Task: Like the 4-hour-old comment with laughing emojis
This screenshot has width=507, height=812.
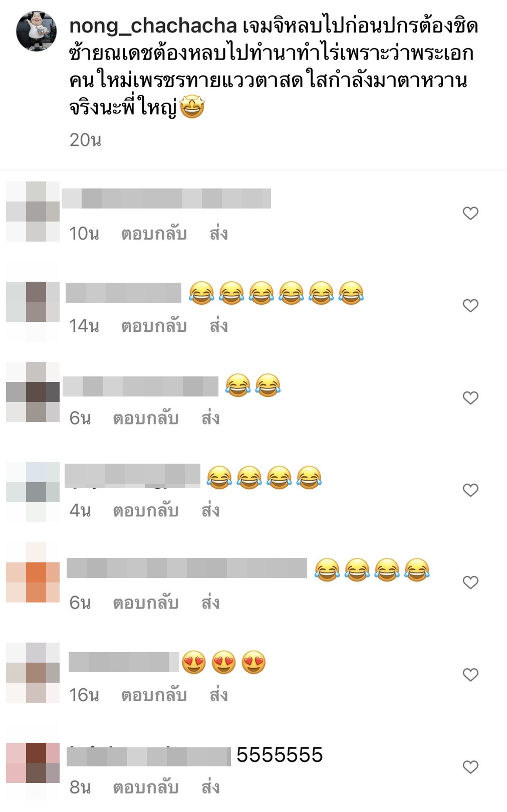Action: coord(470,490)
